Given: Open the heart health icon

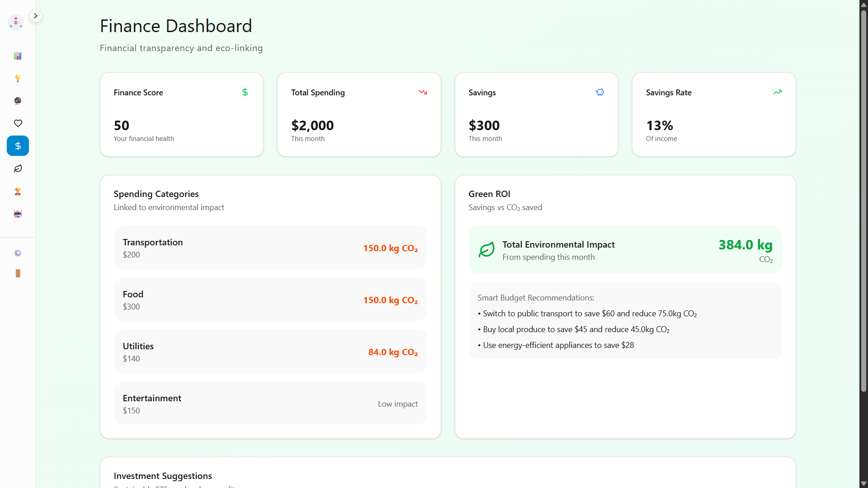Looking at the screenshot, I should click(x=18, y=123).
